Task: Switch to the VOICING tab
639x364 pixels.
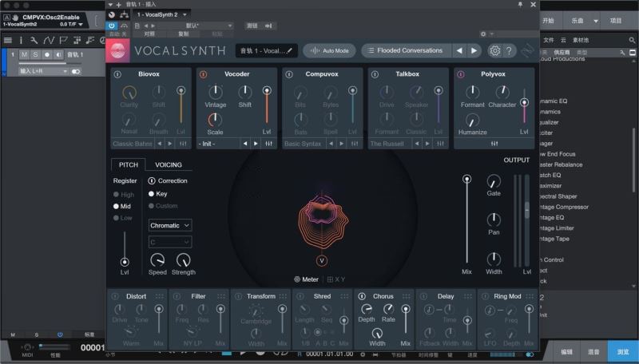Action: click(x=169, y=165)
